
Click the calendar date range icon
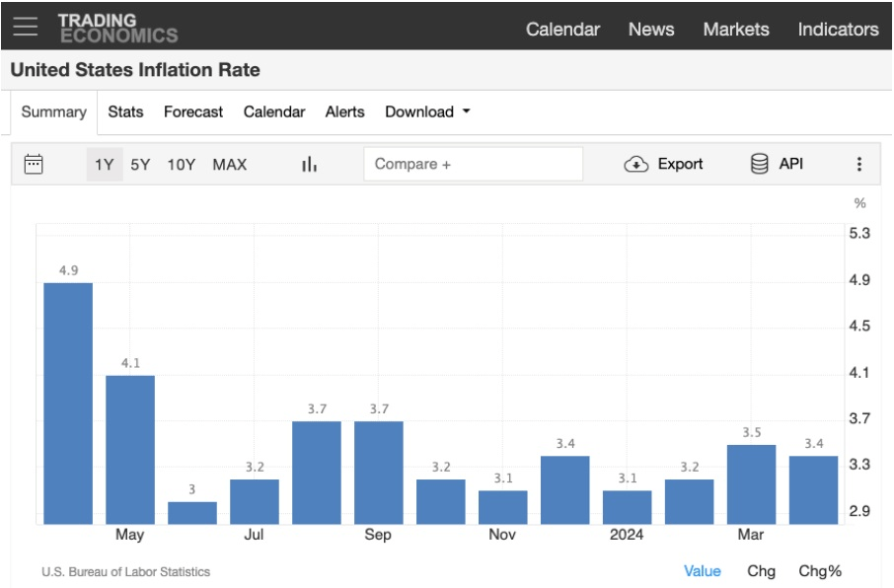point(34,164)
